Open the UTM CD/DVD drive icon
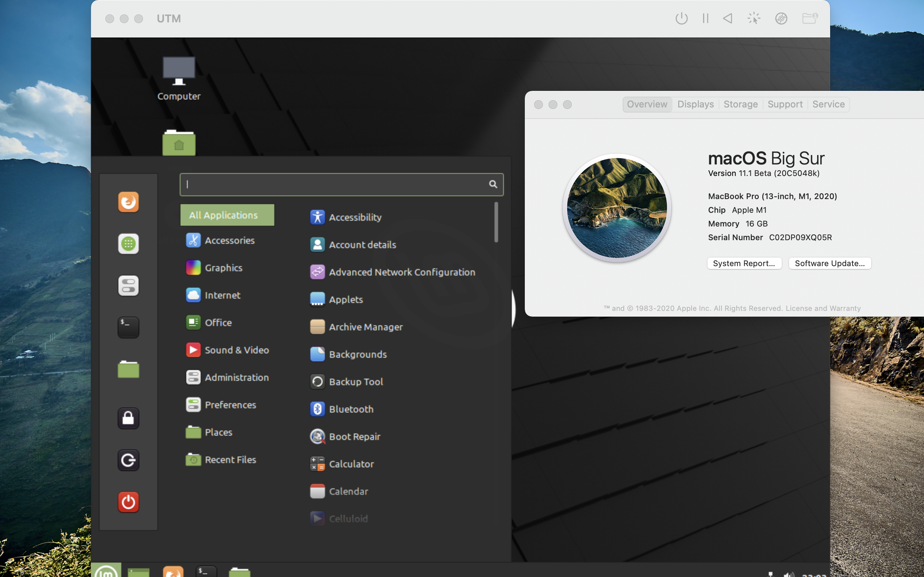 pyautogui.click(x=781, y=18)
